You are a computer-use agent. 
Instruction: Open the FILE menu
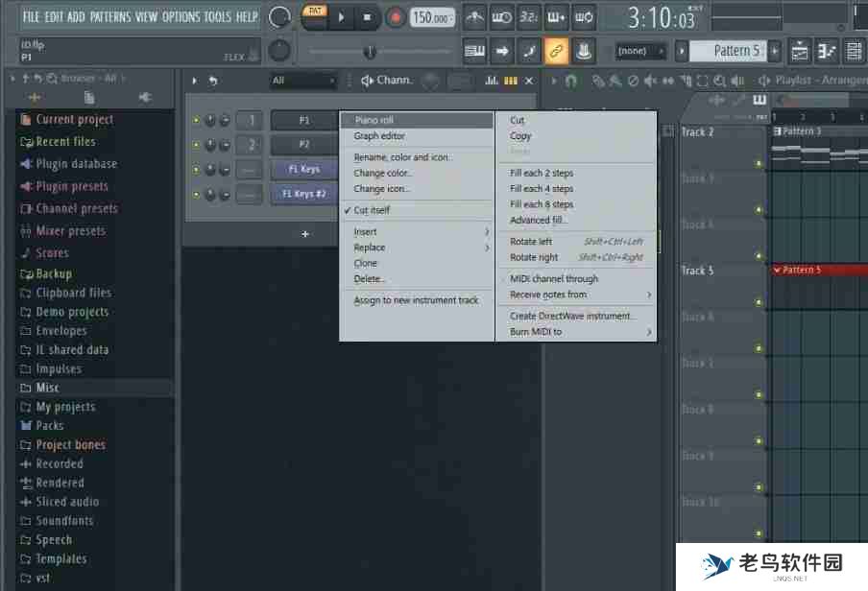point(31,17)
